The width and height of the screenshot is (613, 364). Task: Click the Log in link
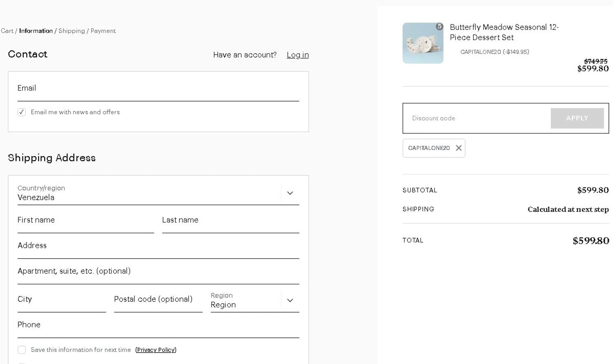298,55
